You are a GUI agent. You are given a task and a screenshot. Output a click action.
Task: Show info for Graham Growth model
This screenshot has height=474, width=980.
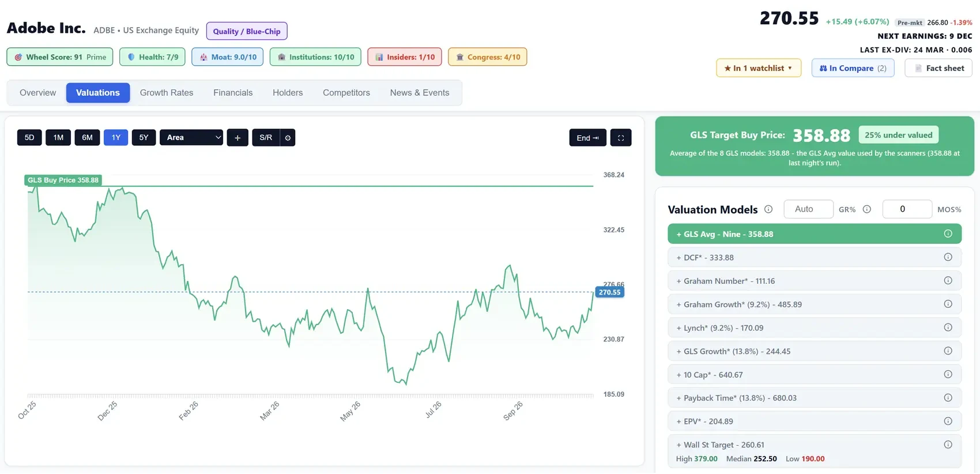[948, 304]
